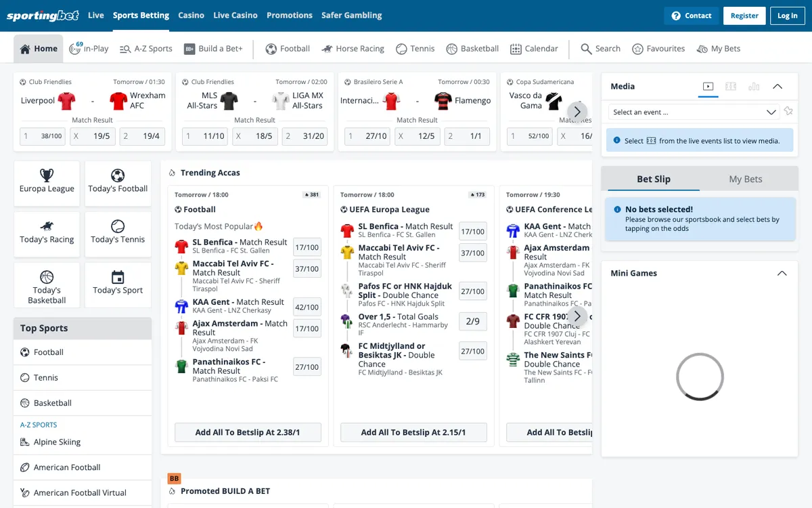Click Add All To Betslip At 2.38/1
The height and width of the screenshot is (508, 812).
tap(248, 432)
